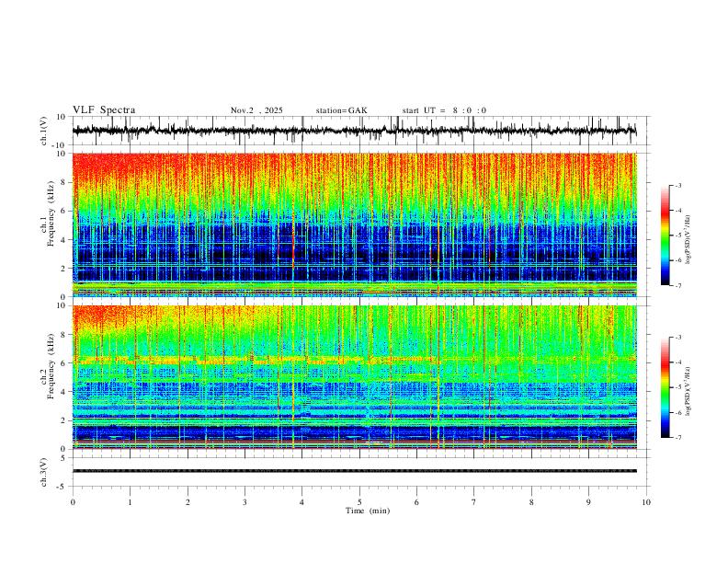Click time axis tick label "5"
This screenshot has height=563, width=728.
[359, 502]
